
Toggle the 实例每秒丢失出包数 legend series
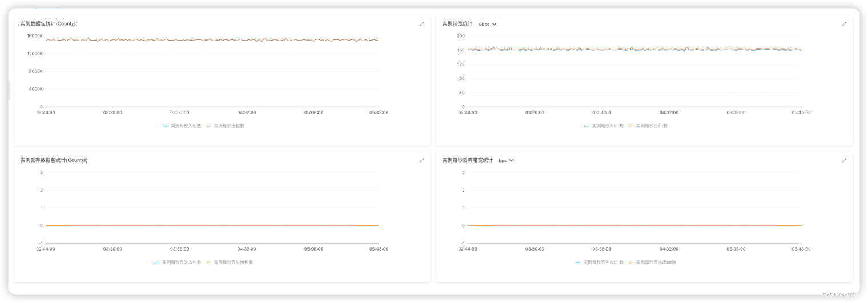[230, 262]
